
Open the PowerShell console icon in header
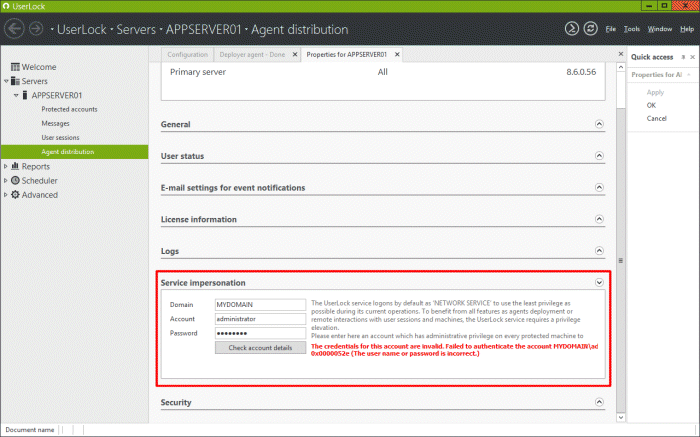(571, 29)
